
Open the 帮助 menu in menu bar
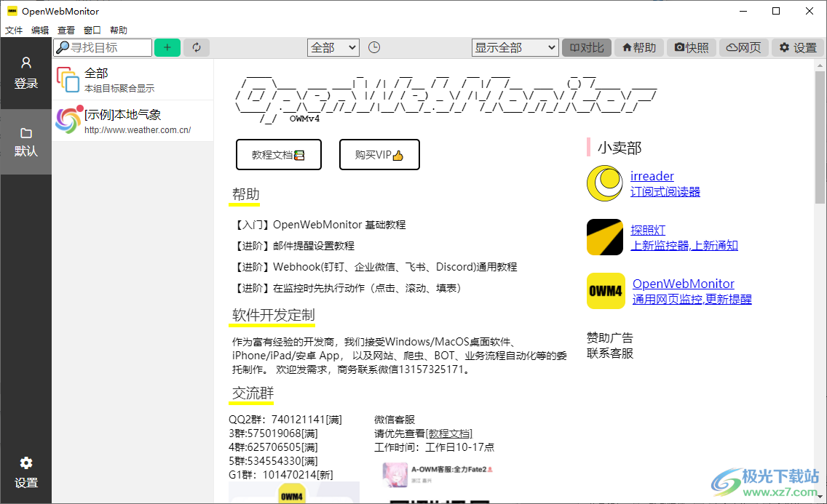pyautogui.click(x=119, y=30)
